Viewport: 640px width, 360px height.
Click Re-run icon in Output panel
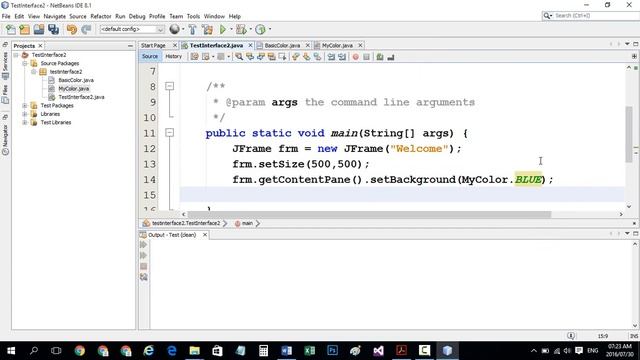(143, 244)
